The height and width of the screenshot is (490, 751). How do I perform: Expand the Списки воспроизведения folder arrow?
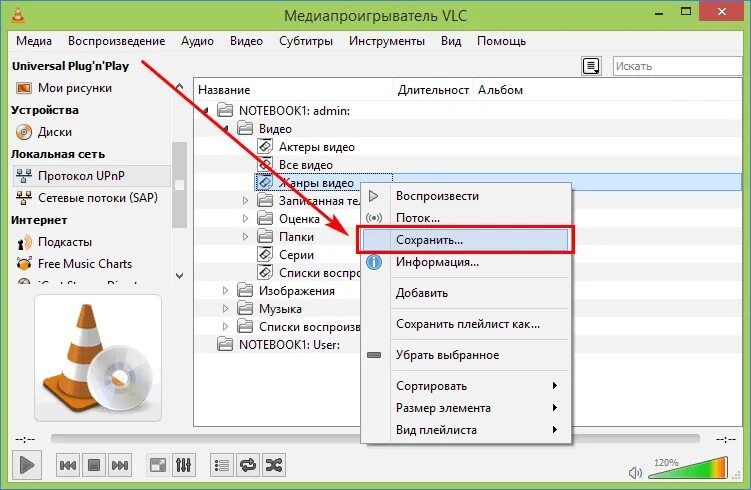click(225, 327)
